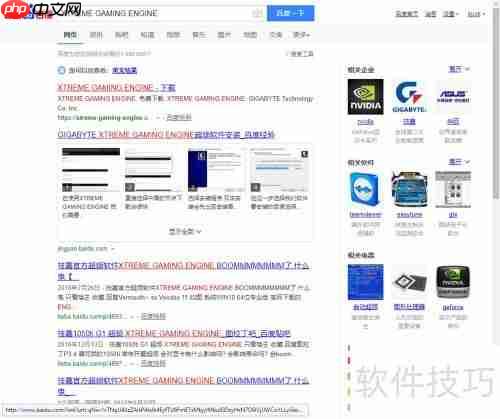Click the geforce text link
500x419 pixels.
[x=453, y=307]
